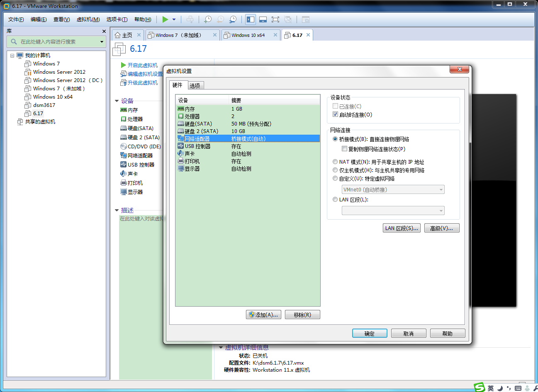Click 网络适配器 device in main window summary

(136, 155)
